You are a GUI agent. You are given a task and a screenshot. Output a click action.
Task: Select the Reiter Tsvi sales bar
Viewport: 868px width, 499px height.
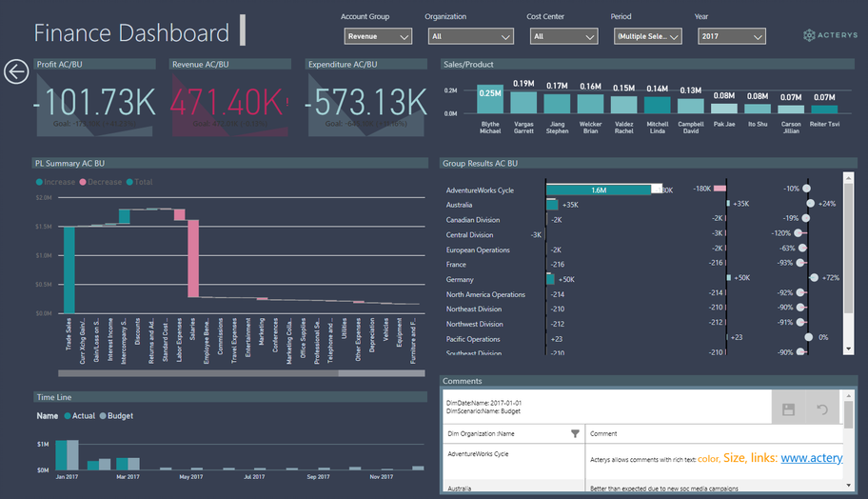pyautogui.click(x=824, y=110)
